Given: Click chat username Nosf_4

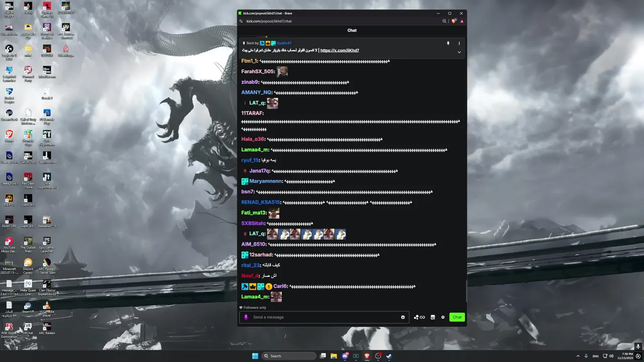Looking at the screenshot, I should pos(250,276).
